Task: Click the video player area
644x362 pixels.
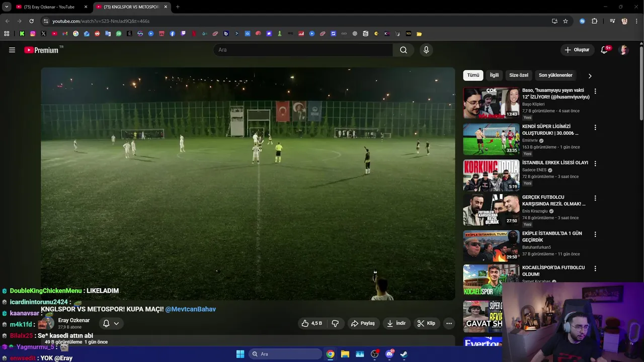Action: 248,184
